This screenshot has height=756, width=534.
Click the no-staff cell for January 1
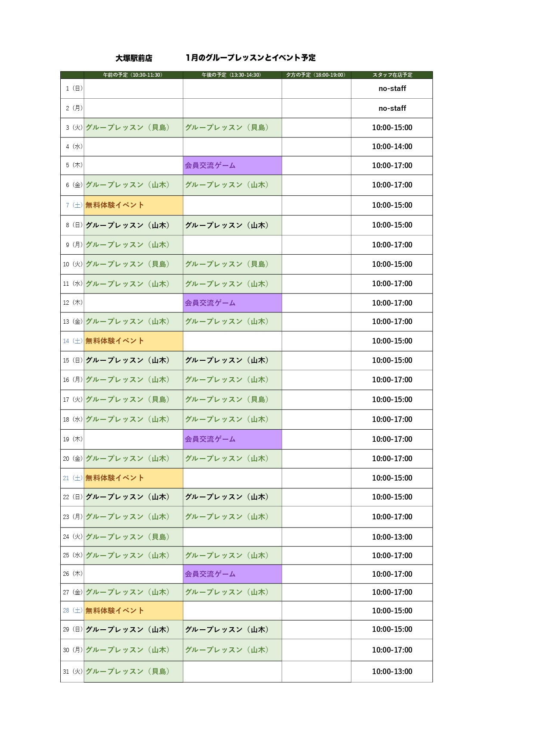pos(392,89)
